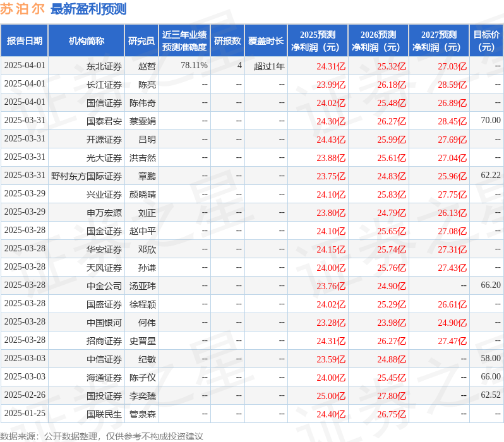
Task: Click the 2025预测净利润 column header
Action: tap(318, 41)
